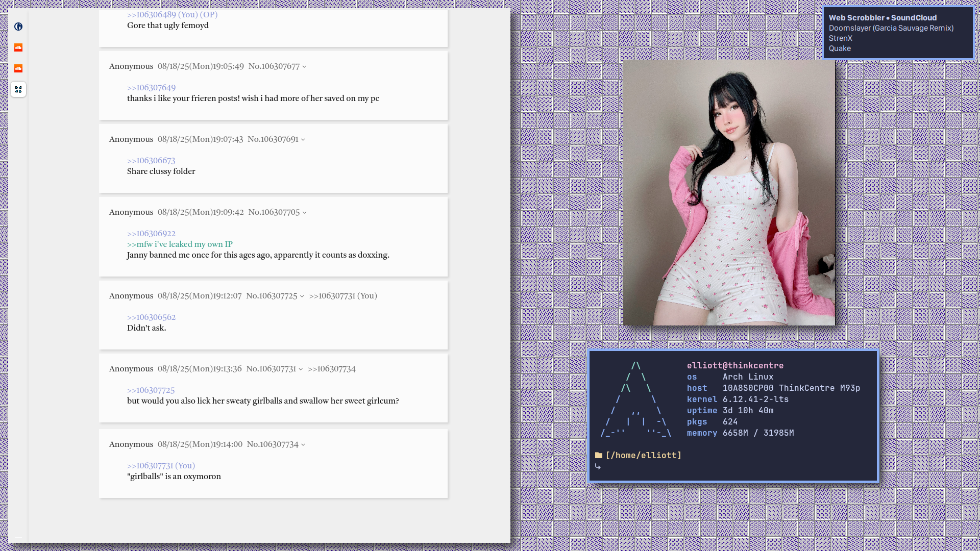Screen dimensions: 980x551
Task: Switch to The Guardian sidebar tab
Action: tap(18, 27)
